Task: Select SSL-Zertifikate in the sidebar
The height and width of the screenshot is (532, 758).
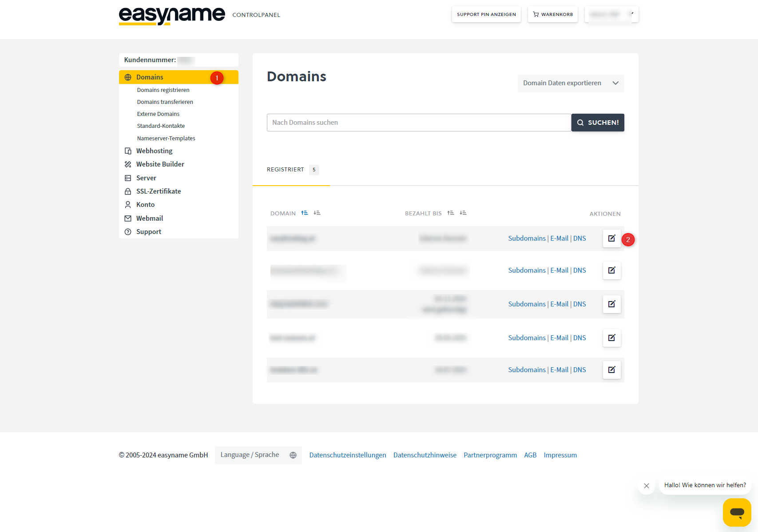Action: 159,191
